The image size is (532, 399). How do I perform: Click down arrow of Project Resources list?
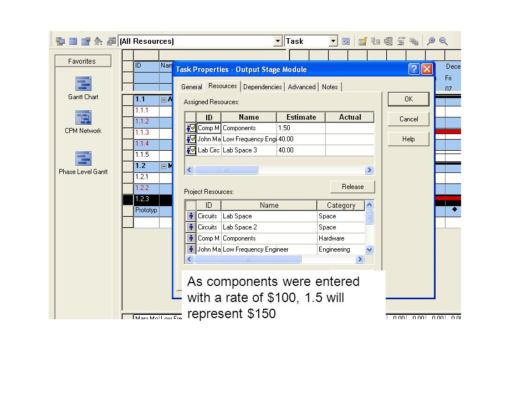click(370, 250)
